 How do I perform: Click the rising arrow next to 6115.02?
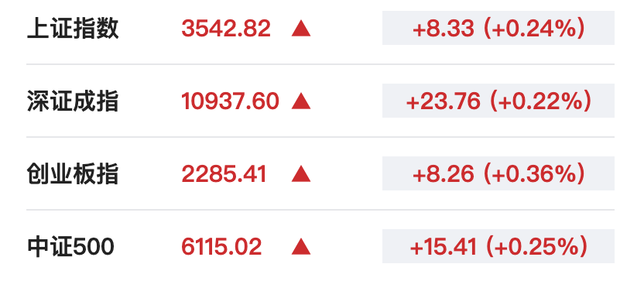click(x=301, y=246)
